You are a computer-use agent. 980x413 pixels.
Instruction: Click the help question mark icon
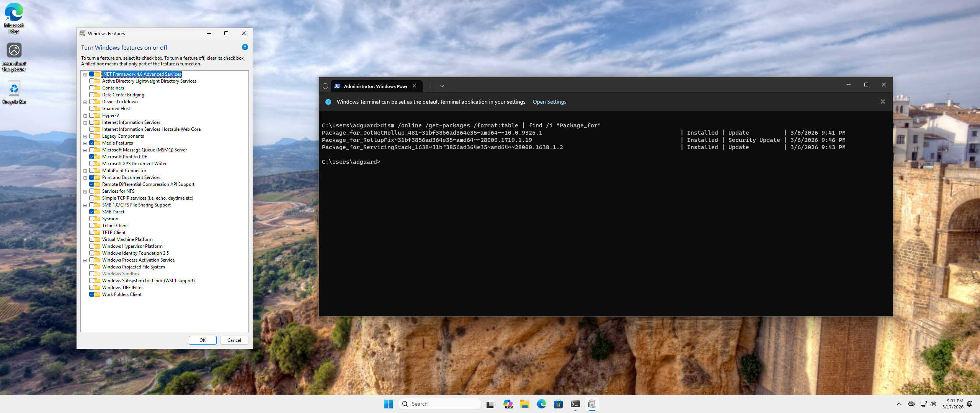pyautogui.click(x=245, y=47)
